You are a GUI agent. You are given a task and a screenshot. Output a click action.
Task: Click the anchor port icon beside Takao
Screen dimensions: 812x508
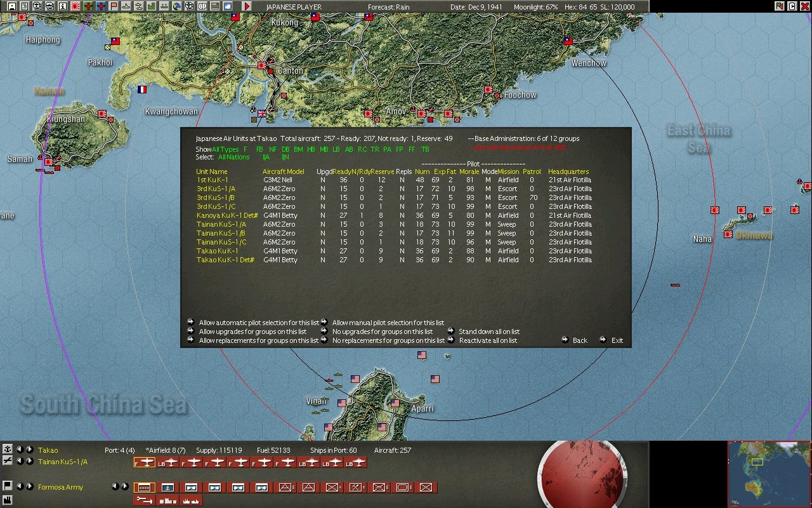[x=7, y=450]
